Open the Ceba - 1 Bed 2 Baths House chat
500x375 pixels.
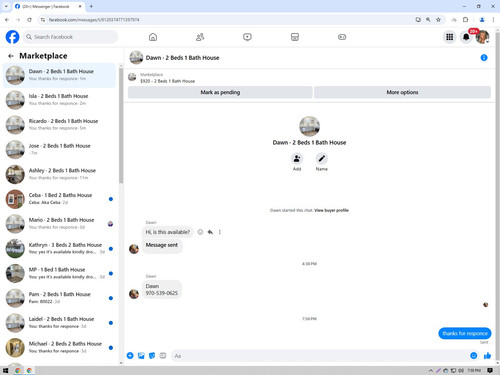tap(59, 199)
